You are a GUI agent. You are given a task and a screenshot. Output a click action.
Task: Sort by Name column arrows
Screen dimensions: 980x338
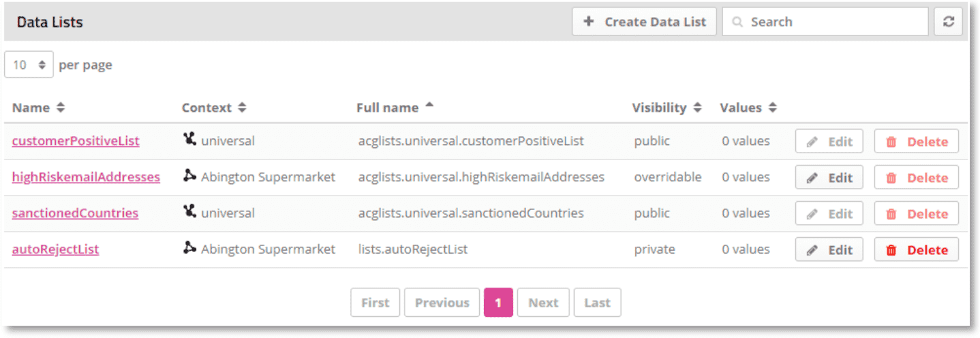click(60, 108)
